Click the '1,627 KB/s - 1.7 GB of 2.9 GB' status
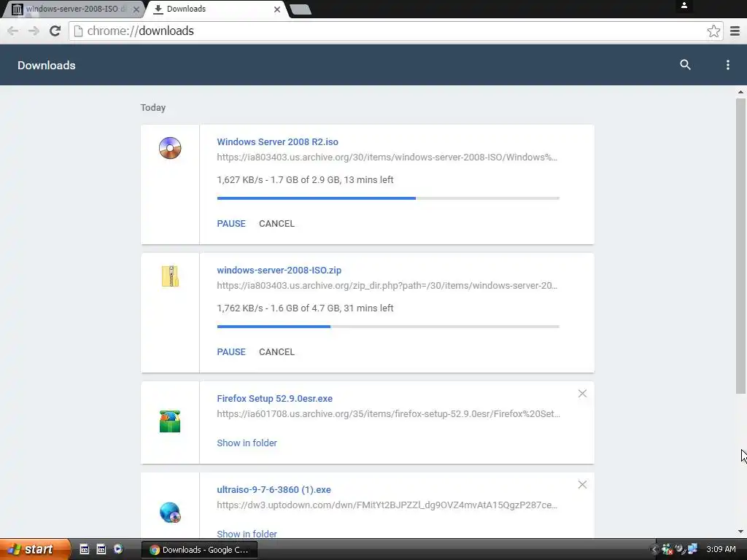This screenshot has width=747, height=560. click(305, 180)
